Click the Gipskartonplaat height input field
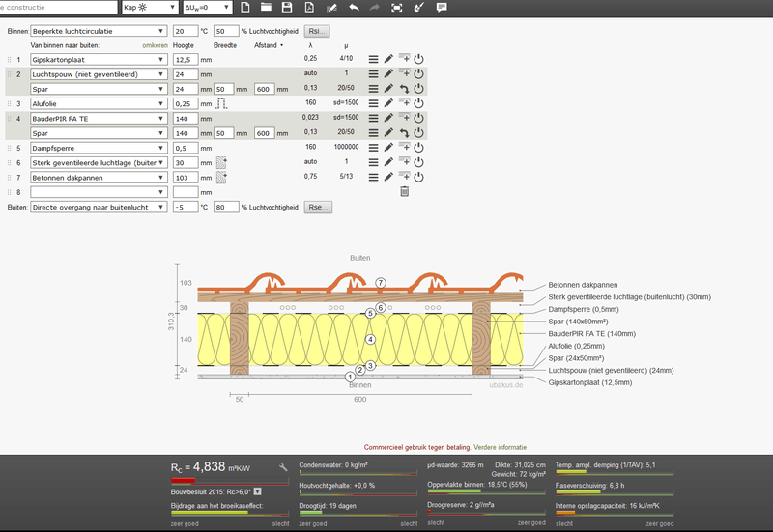The width and height of the screenshot is (773, 532). coord(185,60)
